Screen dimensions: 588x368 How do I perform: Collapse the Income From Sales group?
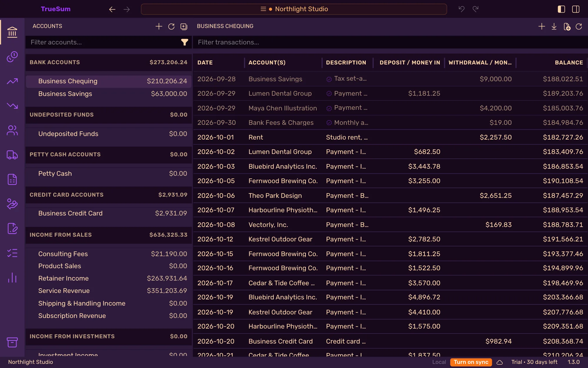(108, 235)
